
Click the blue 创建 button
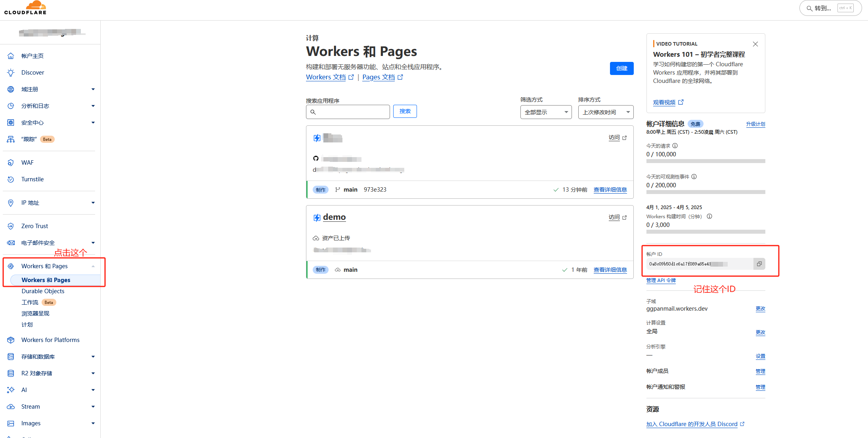tap(621, 68)
